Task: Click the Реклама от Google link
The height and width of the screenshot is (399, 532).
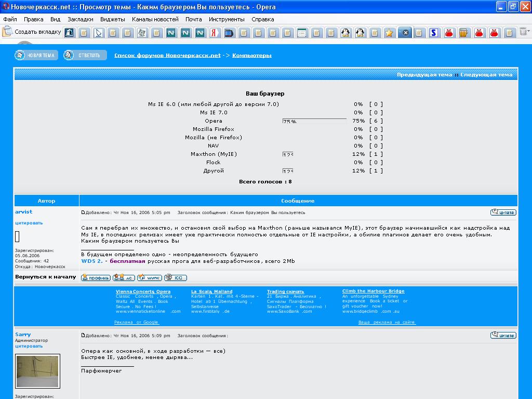Action: coord(136,322)
